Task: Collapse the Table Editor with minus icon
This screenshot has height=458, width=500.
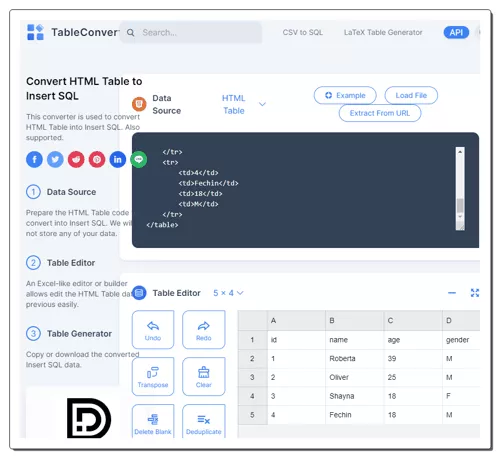Action: 452,293
